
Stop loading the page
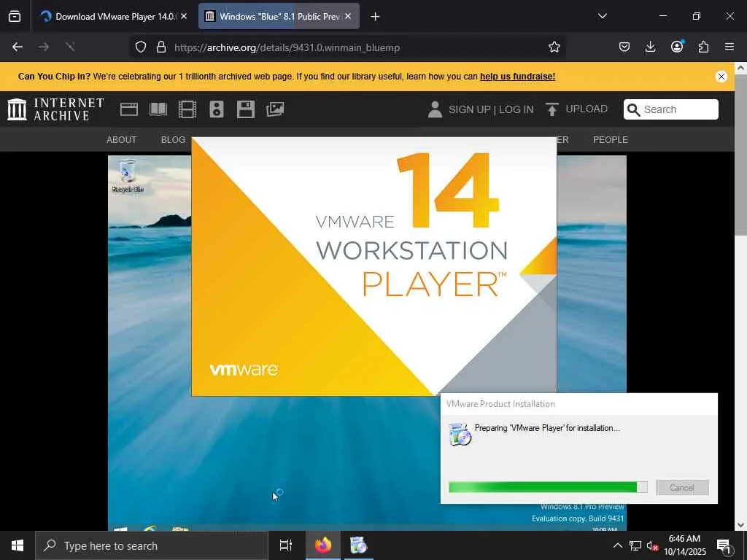(x=70, y=47)
